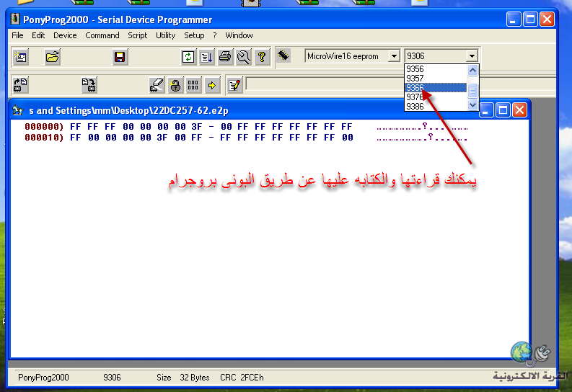Select 9376 in the device list
The image size is (572, 392).
[x=436, y=97]
